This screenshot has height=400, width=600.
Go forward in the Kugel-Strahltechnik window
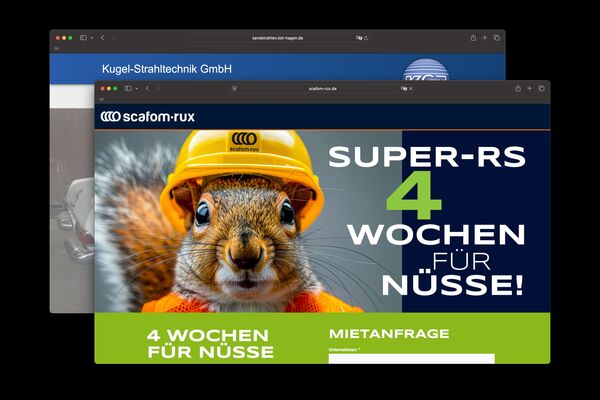113,38
